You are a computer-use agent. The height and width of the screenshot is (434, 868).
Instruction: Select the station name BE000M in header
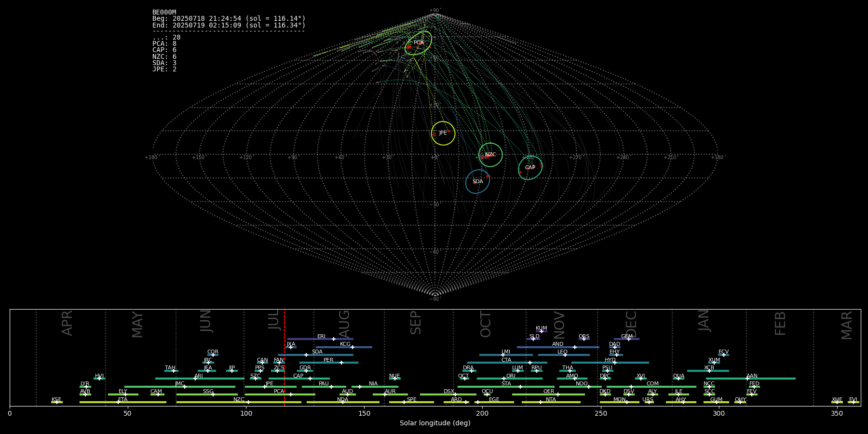pyautogui.click(x=164, y=13)
